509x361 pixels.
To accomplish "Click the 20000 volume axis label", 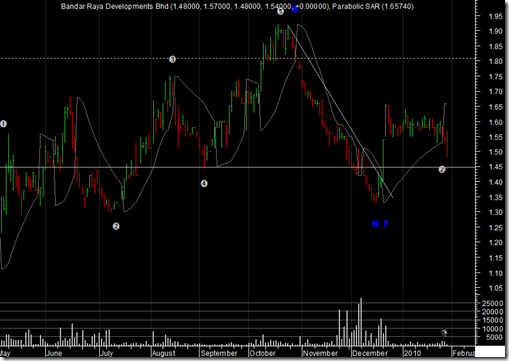I will (x=492, y=312).
